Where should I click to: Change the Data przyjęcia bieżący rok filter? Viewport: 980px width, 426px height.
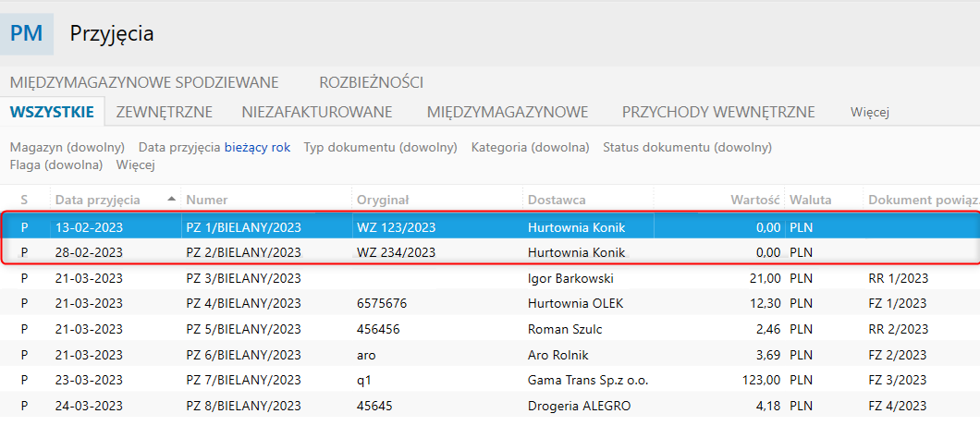[214, 148]
